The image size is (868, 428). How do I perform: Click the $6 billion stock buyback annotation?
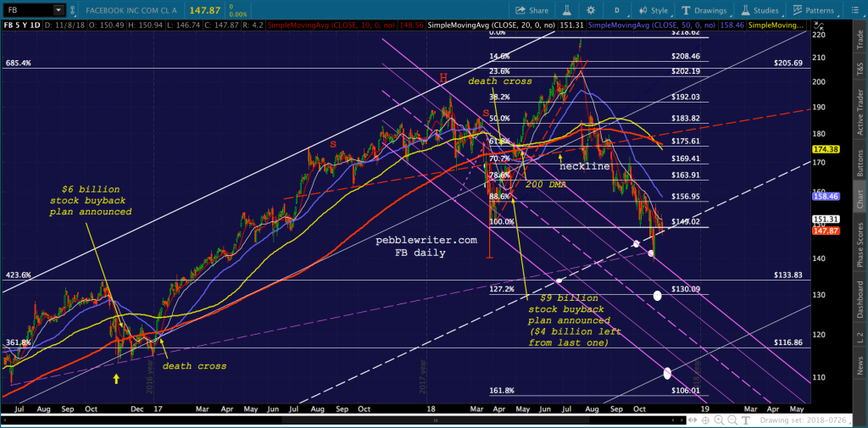(x=90, y=200)
